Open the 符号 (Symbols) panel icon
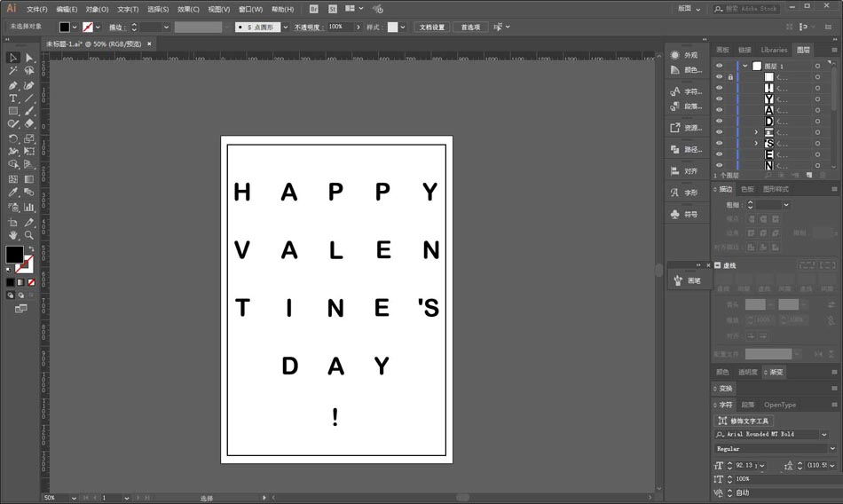The height and width of the screenshot is (504, 843). pos(684,214)
